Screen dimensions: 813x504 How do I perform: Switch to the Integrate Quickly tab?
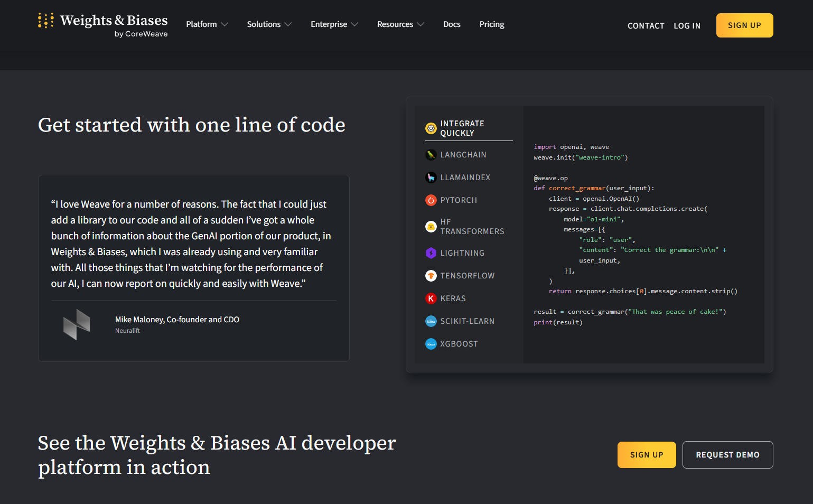point(462,128)
